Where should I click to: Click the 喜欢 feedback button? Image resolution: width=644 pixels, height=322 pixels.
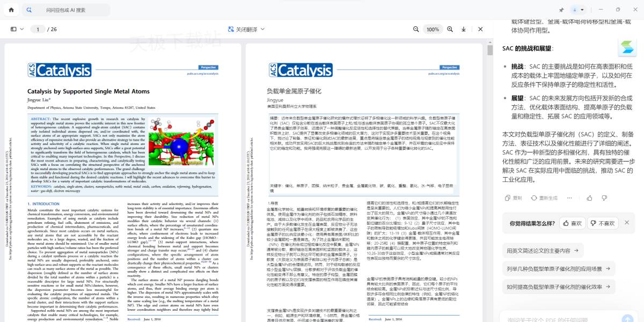coord(572,223)
